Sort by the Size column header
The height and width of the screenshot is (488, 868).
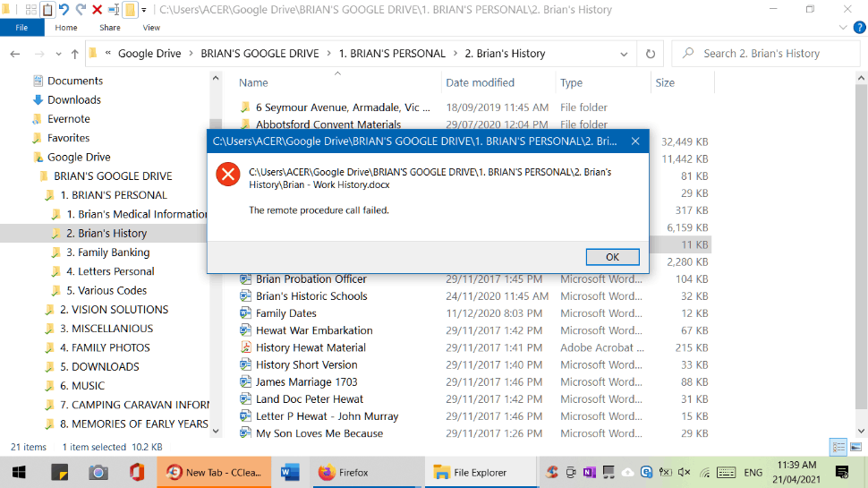point(665,82)
